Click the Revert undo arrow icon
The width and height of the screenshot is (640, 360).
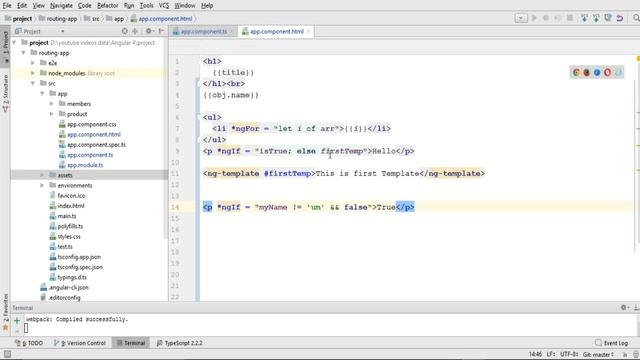pyautogui.click(x=620, y=18)
